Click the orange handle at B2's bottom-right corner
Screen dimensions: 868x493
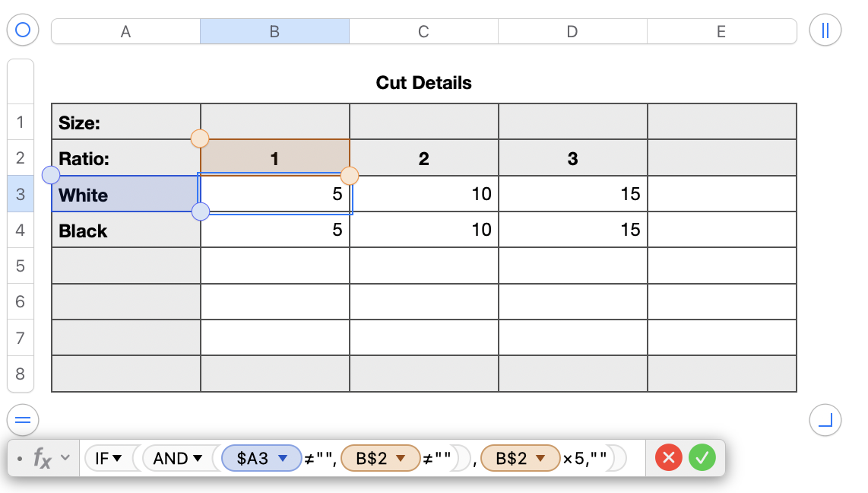[350, 177]
